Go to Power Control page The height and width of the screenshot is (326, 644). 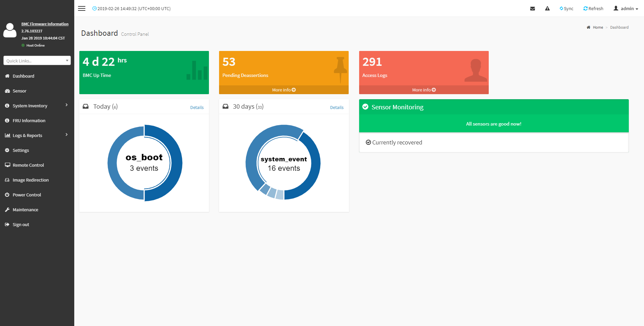27,195
